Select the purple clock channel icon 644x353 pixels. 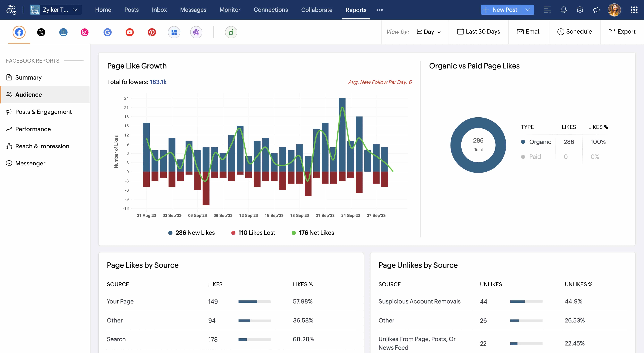pos(196,32)
